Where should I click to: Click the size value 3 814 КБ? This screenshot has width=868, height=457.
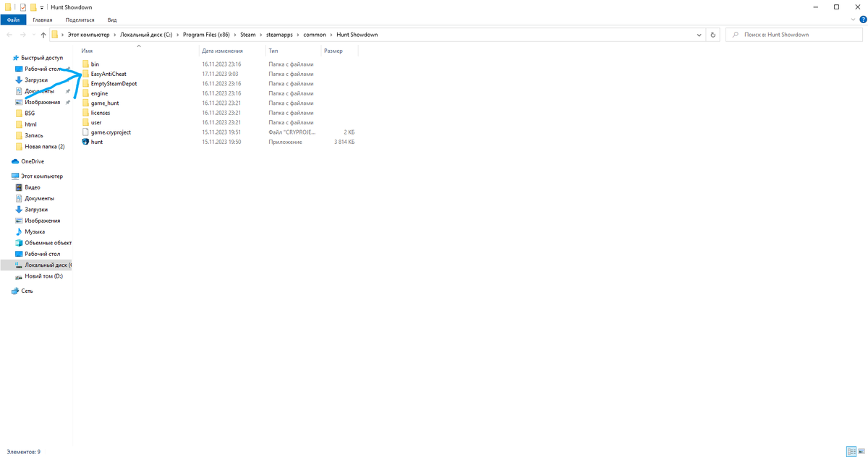tap(344, 142)
